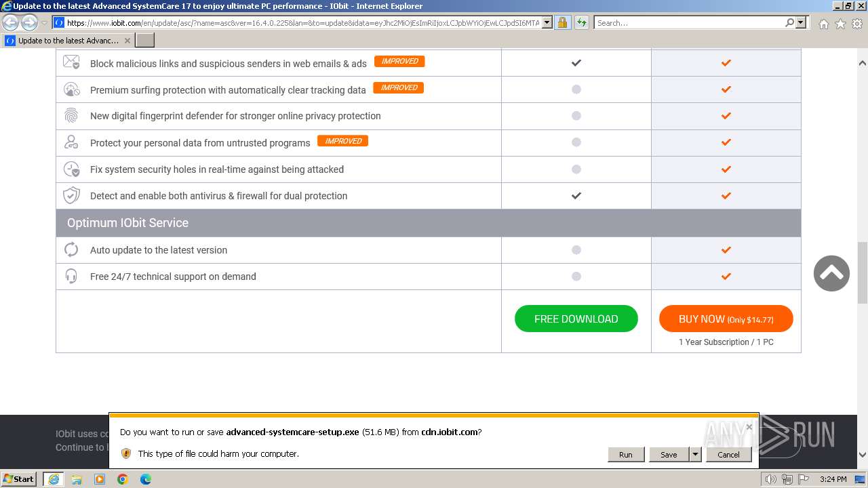This screenshot has height=488, width=868.
Task: Click Cancel in the download prompt
Action: [729, 455]
